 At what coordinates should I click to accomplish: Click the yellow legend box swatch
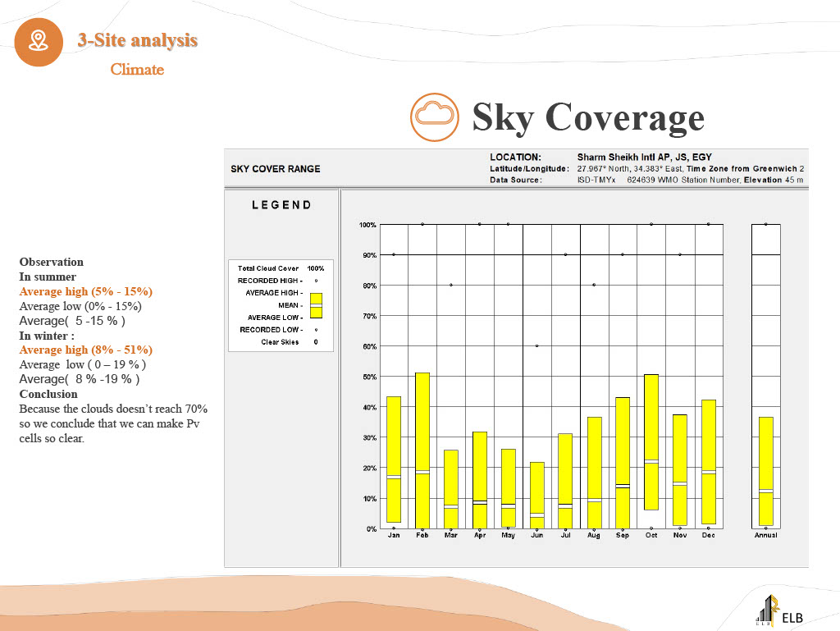tap(316, 305)
